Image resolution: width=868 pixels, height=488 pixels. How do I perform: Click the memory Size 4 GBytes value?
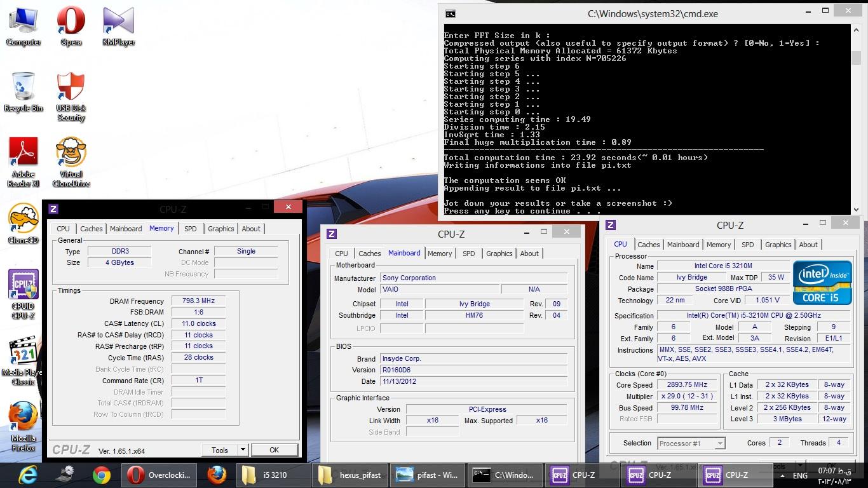(119, 262)
